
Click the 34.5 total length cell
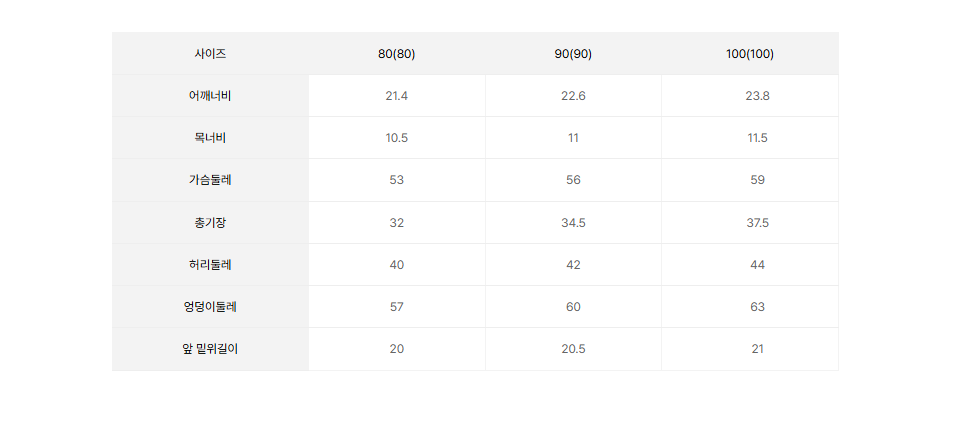[573, 222]
